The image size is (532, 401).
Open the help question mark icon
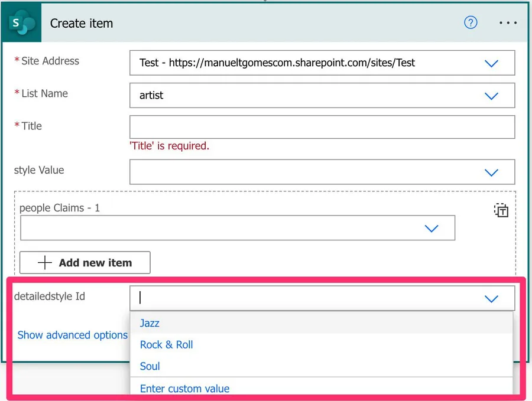[x=471, y=23]
